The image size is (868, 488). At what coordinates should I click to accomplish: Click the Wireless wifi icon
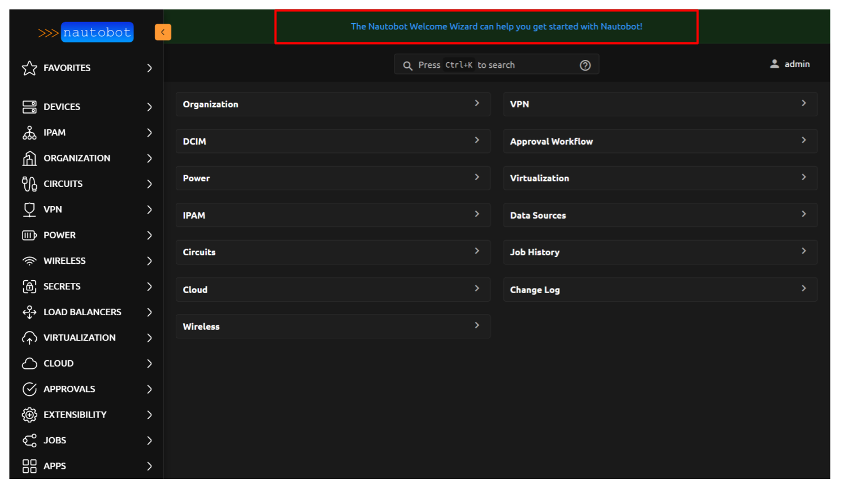(x=29, y=261)
